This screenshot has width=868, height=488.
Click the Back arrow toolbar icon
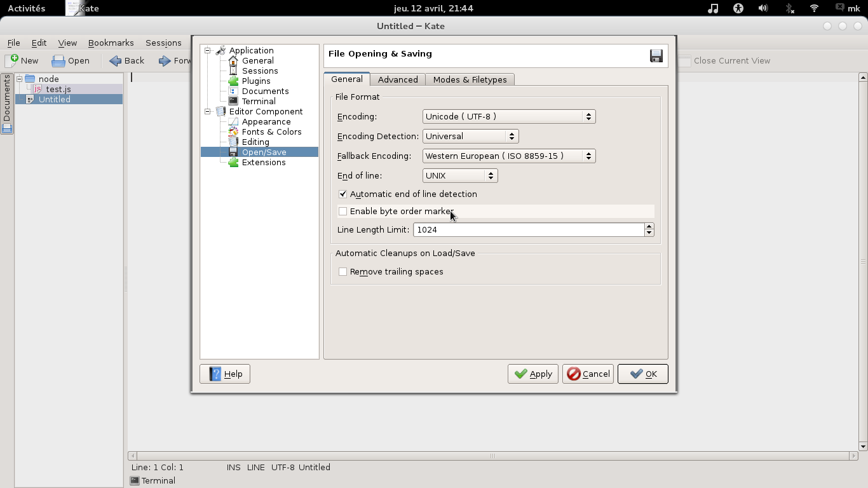pyautogui.click(x=116, y=61)
